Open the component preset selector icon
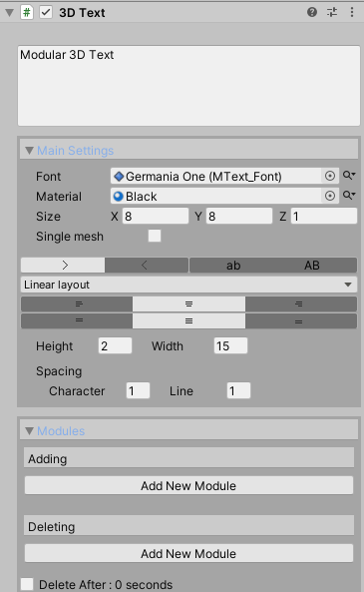The image size is (364, 592). click(332, 12)
